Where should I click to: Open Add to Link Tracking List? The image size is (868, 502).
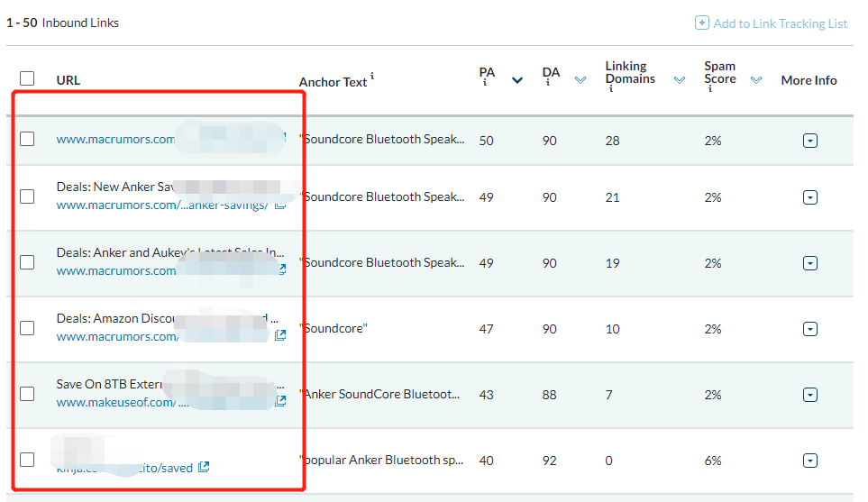[x=780, y=23]
